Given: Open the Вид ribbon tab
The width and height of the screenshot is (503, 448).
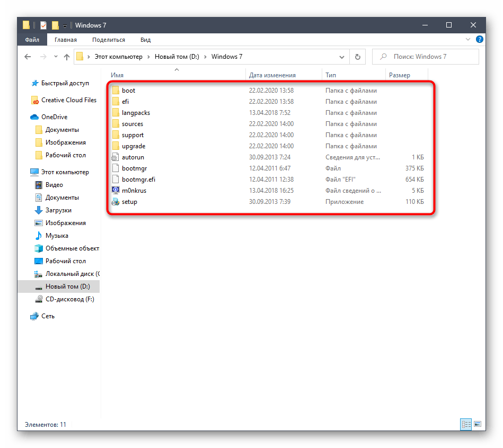Looking at the screenshot, I should (x=145, y=40).
